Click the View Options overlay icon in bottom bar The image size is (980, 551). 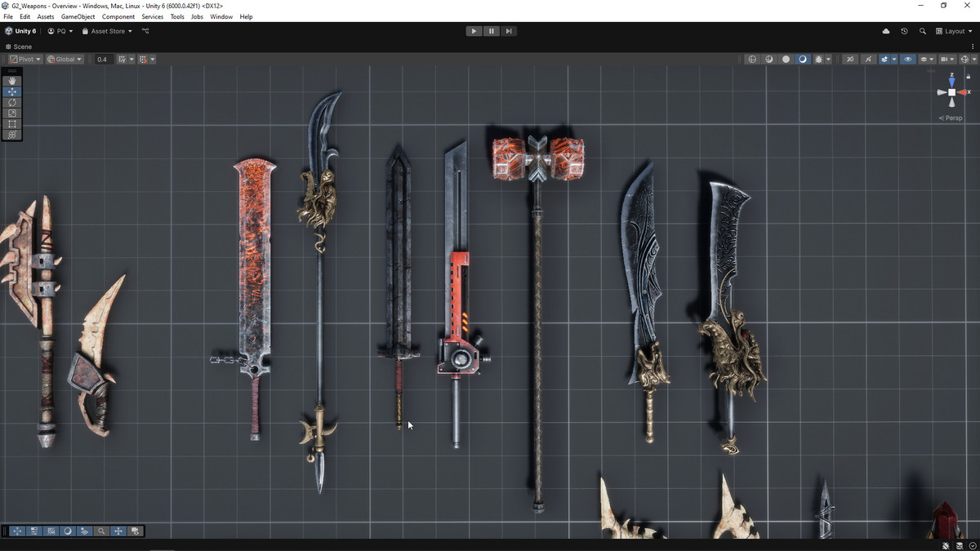(85, 531)
